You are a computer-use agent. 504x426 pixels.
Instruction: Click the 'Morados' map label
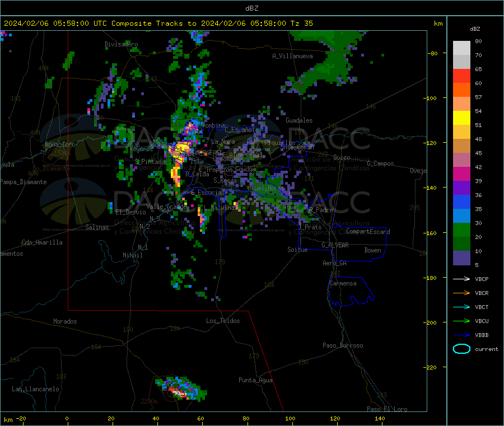tap(65, 321)
